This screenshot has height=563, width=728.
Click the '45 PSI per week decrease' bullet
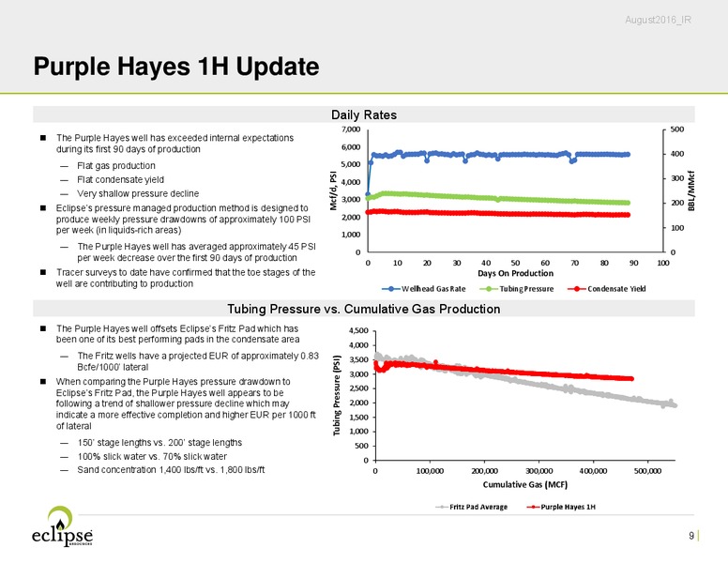click(196, 252)
